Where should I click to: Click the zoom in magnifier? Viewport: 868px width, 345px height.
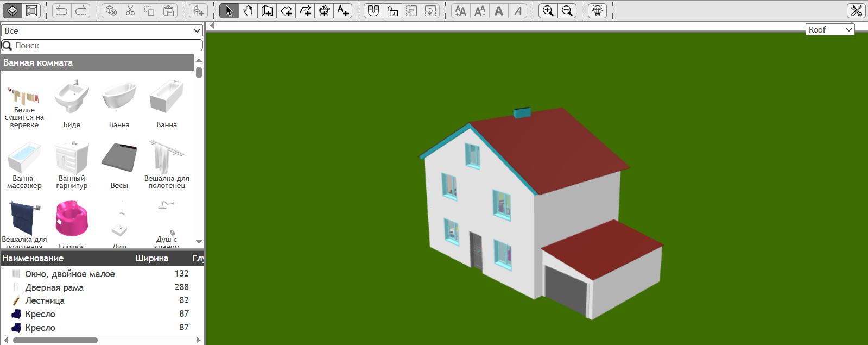548,11
